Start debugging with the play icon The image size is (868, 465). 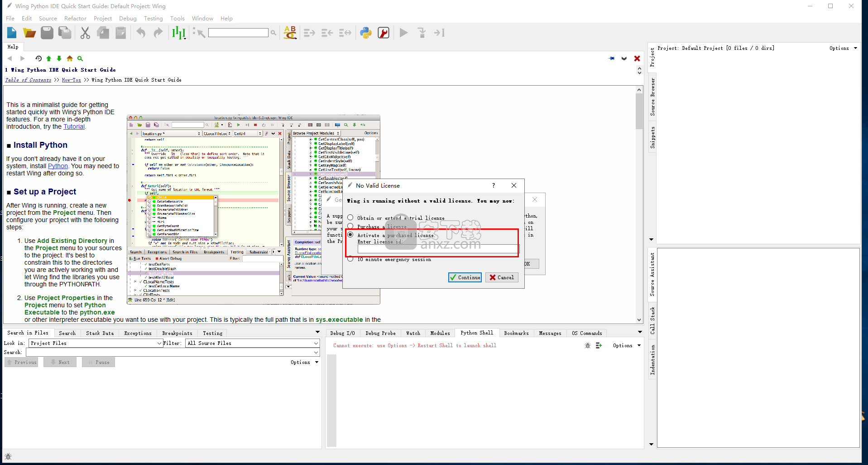(404, 33)
